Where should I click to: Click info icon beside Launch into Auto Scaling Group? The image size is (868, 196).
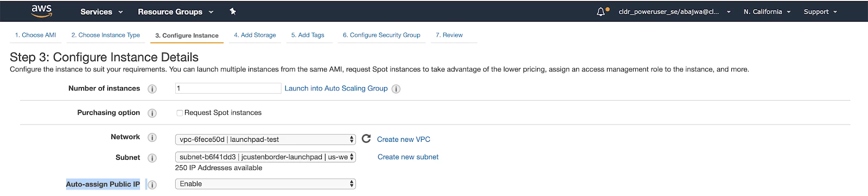tap(396, 89)
